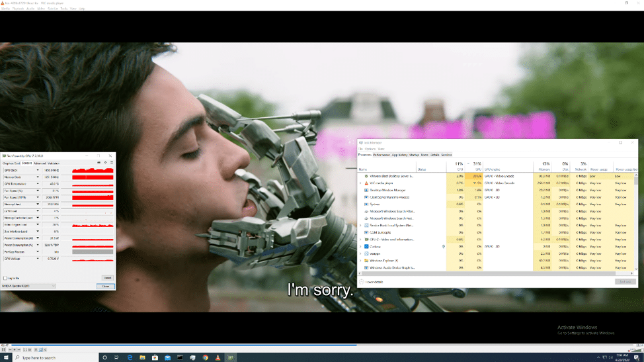
Task: Expand Windows Explorer process row
Action: (x=360, y=261)
